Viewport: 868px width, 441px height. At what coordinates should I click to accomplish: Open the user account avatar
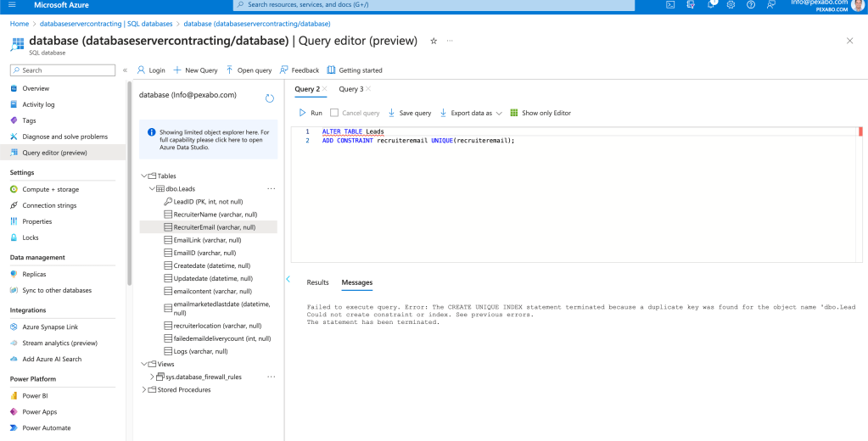[x=860, y=5]
